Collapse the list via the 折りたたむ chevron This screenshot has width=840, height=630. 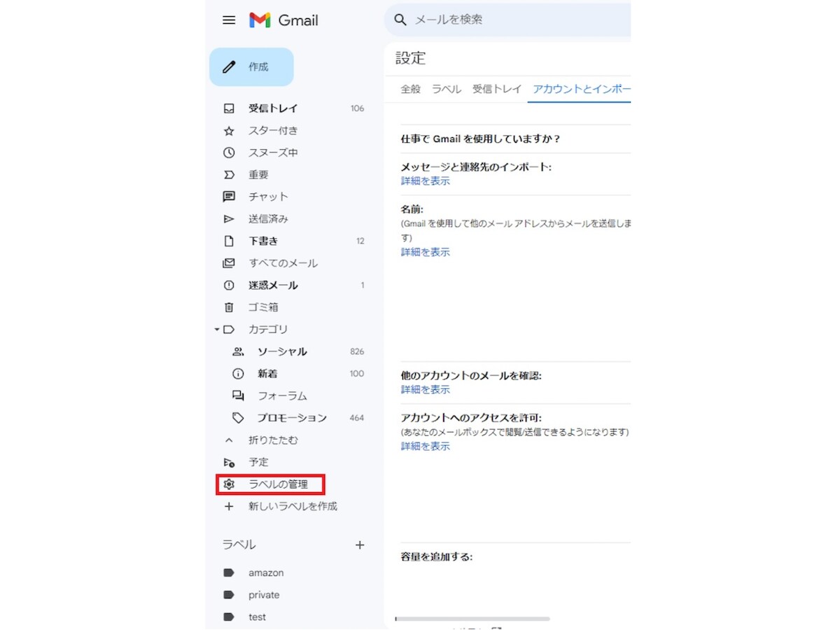tap(229, 440)
